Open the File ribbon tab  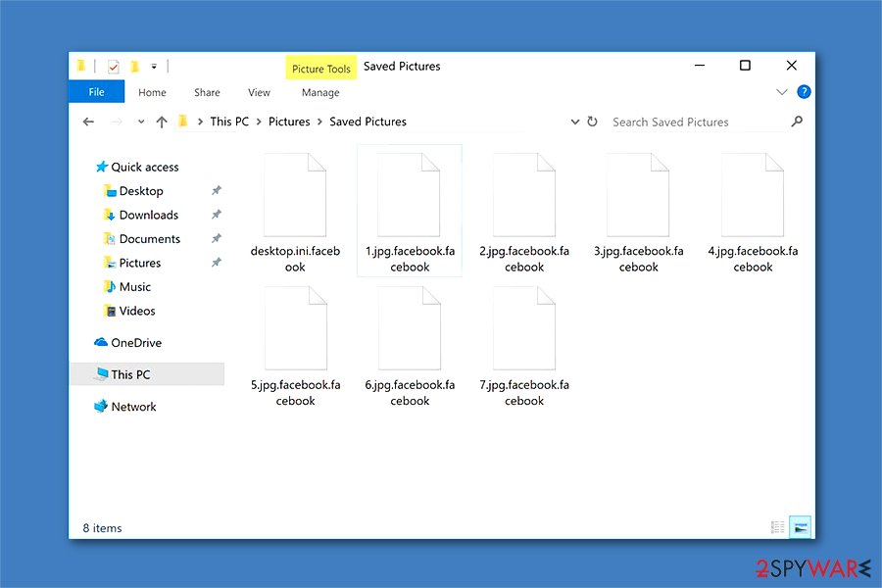click(x=96, y=92)
